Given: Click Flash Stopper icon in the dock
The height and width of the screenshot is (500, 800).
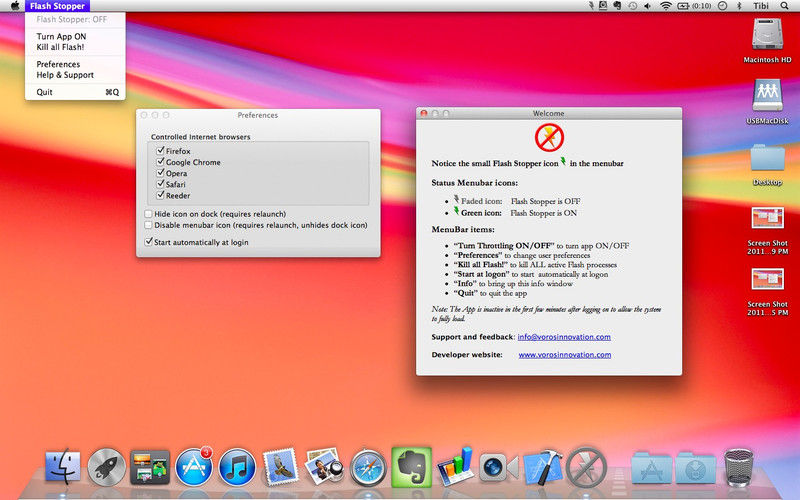Looking at the screenshot, I should pos(586,467).
